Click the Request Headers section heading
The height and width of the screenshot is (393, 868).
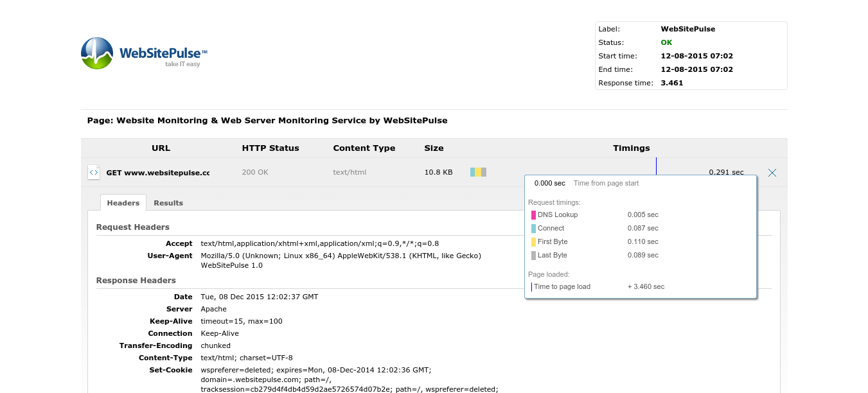tap(133, 227)
